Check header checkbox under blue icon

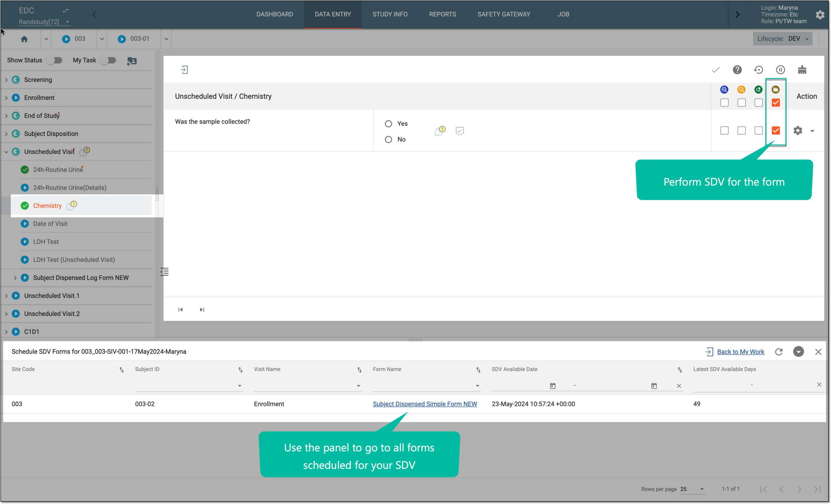pyautogui.click(x=724, y=102)
